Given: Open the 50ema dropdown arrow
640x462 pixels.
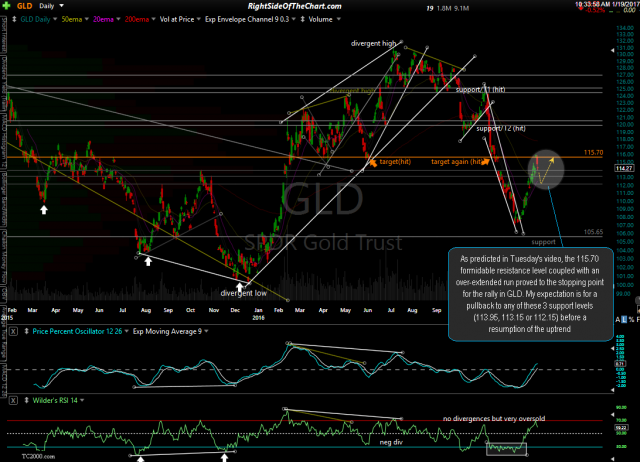Looking at the screenshot, I should tap(87, 19).
